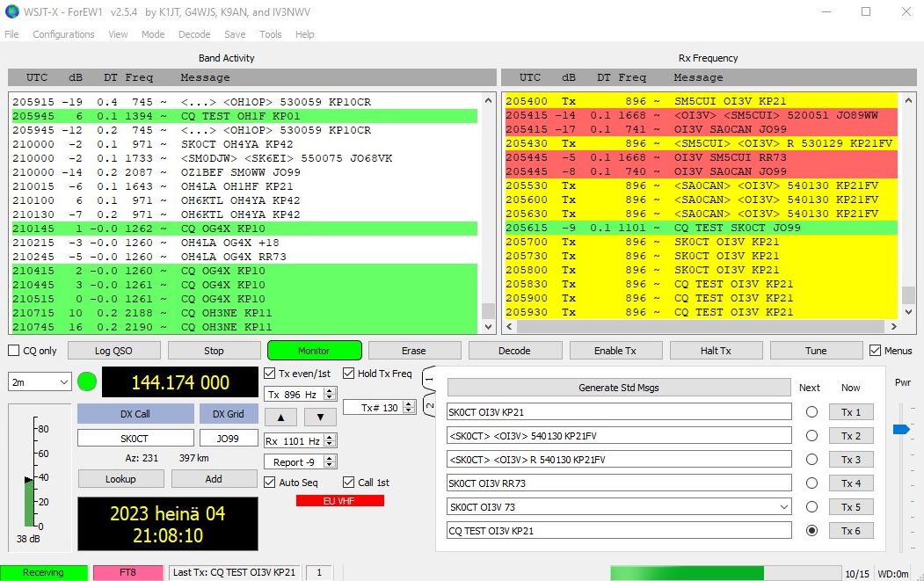Open the 2m band dropdown

40,382
